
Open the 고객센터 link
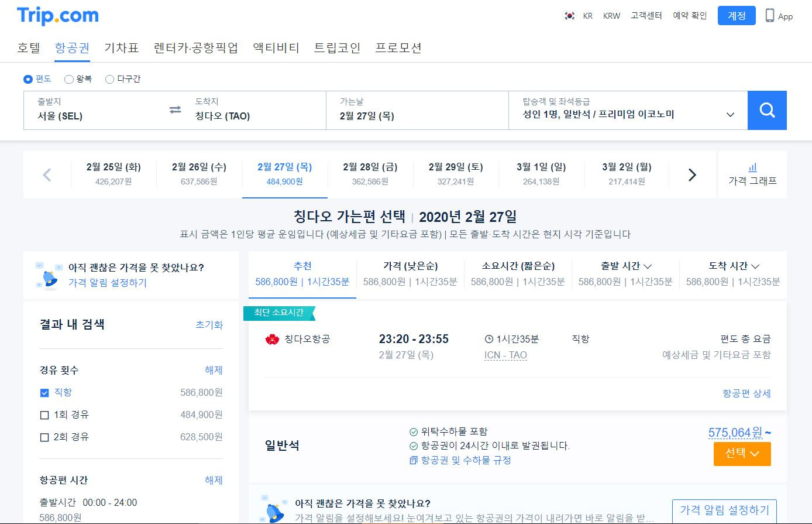coord(646,16)
